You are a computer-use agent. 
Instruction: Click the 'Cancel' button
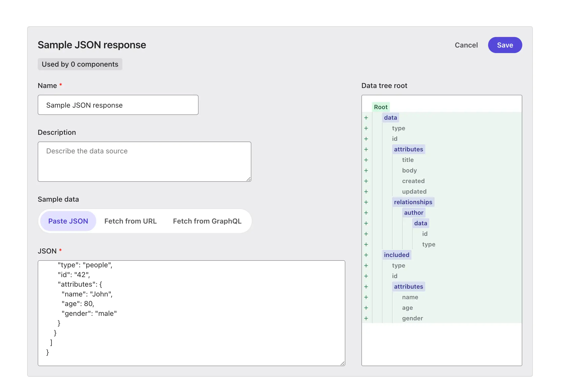(466, 45)
